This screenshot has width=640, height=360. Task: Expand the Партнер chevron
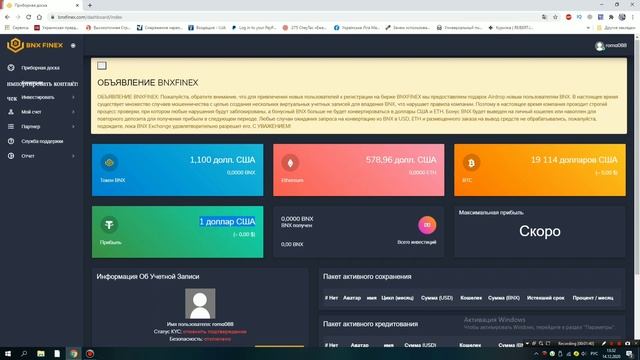(x=73, y=127)
